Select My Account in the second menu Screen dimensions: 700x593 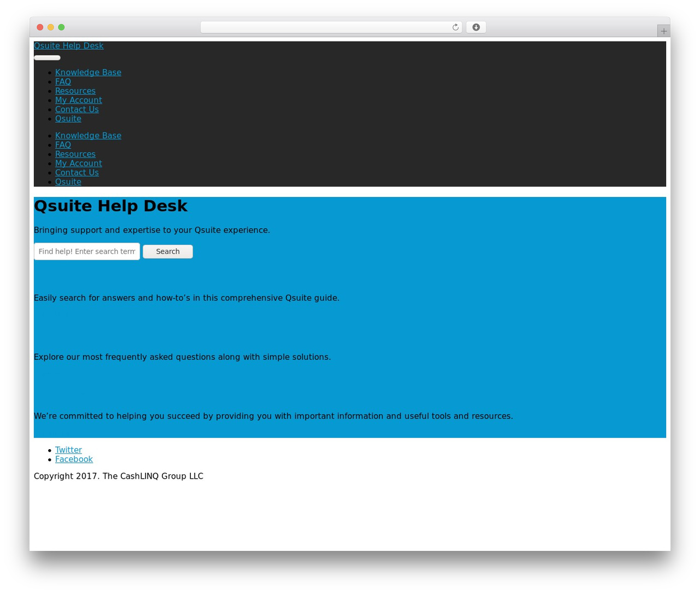tap(78, 164)
